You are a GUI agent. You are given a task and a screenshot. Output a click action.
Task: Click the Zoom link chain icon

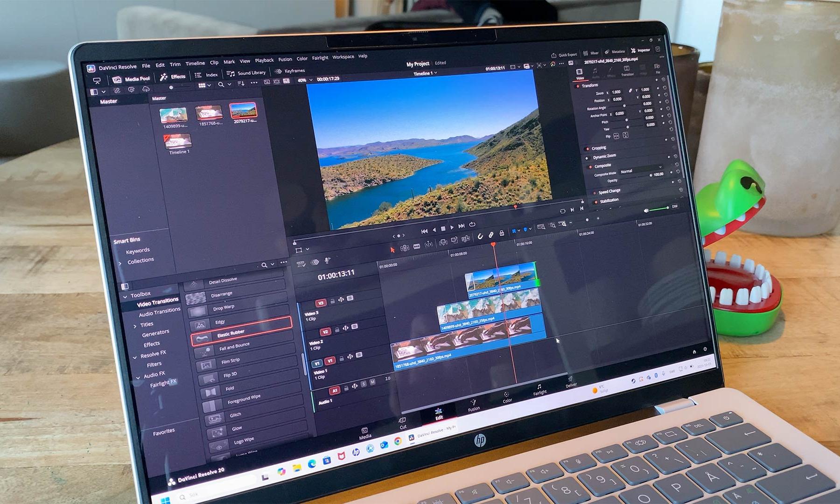pyautogui.click(x=630, y=90)
